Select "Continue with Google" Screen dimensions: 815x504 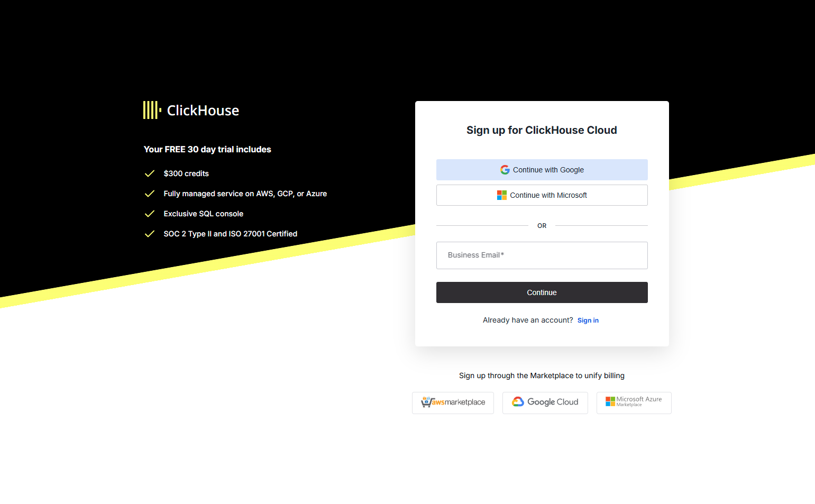[x=542, y=170]
